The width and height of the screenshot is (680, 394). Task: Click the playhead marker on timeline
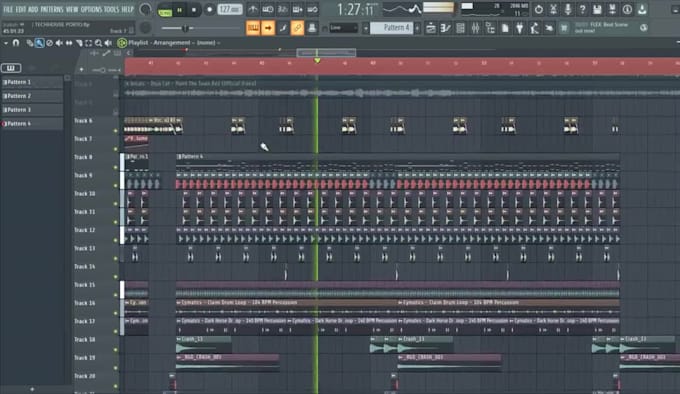coord(317,61)
